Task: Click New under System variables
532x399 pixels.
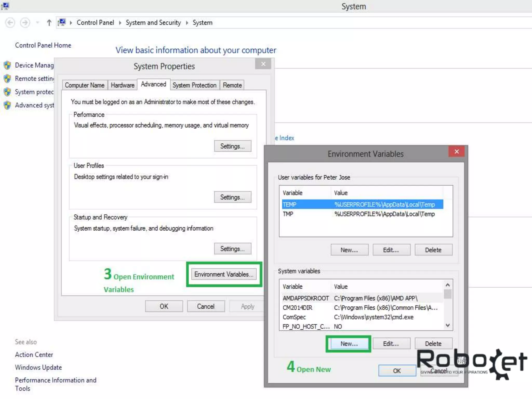Action: 349,344
